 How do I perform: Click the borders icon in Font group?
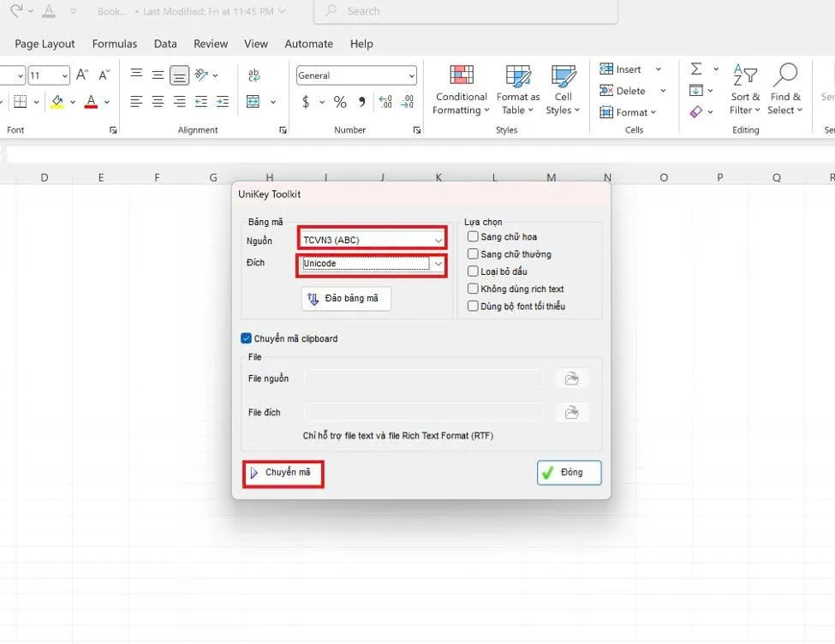click(x=21, y=101)
